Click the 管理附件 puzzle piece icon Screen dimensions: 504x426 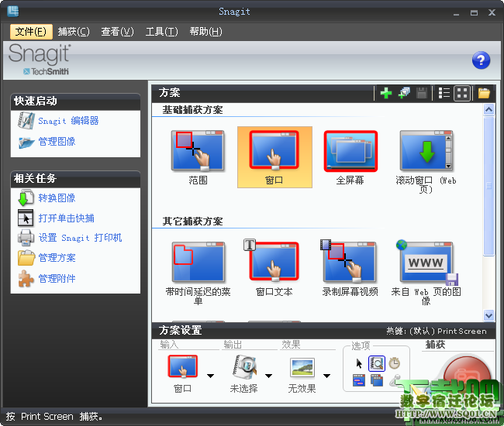click(26, 278)
